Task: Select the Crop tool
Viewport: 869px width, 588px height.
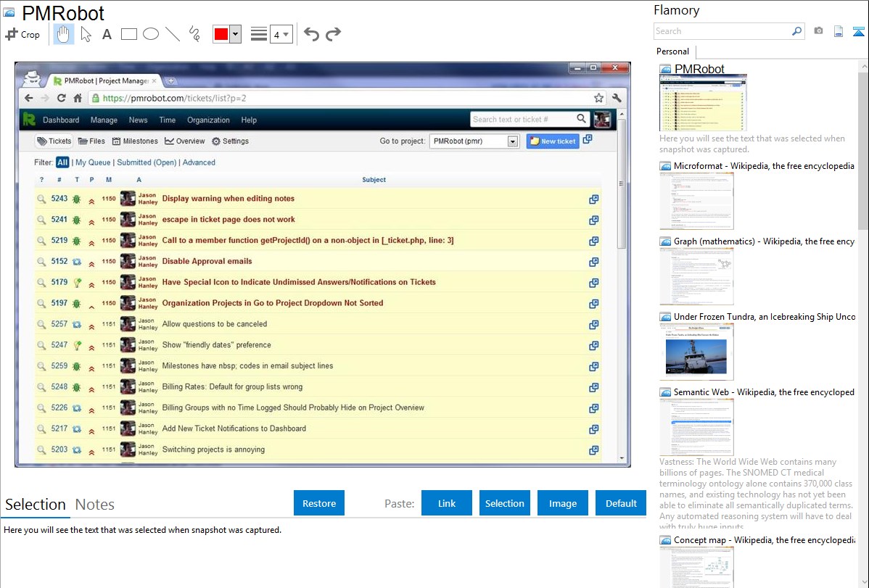Action: click(x=22, y=34)
